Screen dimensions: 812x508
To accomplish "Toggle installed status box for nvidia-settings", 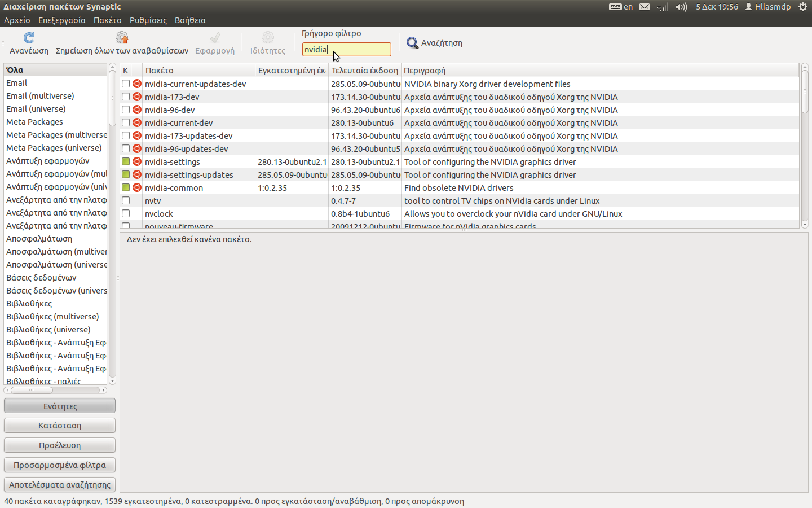I will [126, 161].
